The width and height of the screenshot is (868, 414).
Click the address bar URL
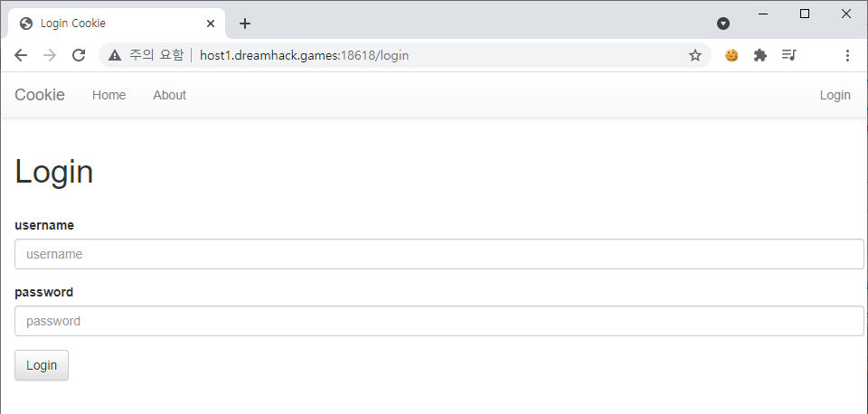(x=304, y=55)
